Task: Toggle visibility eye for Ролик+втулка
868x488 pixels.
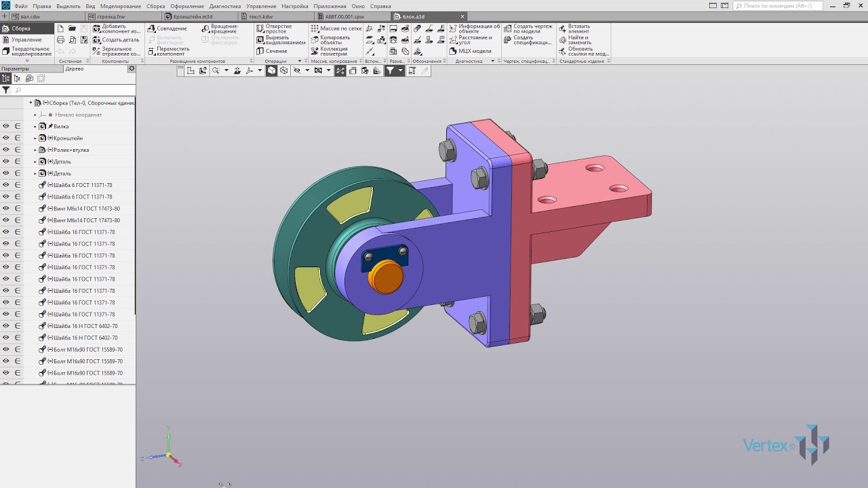Action: (x=5, y=150)
